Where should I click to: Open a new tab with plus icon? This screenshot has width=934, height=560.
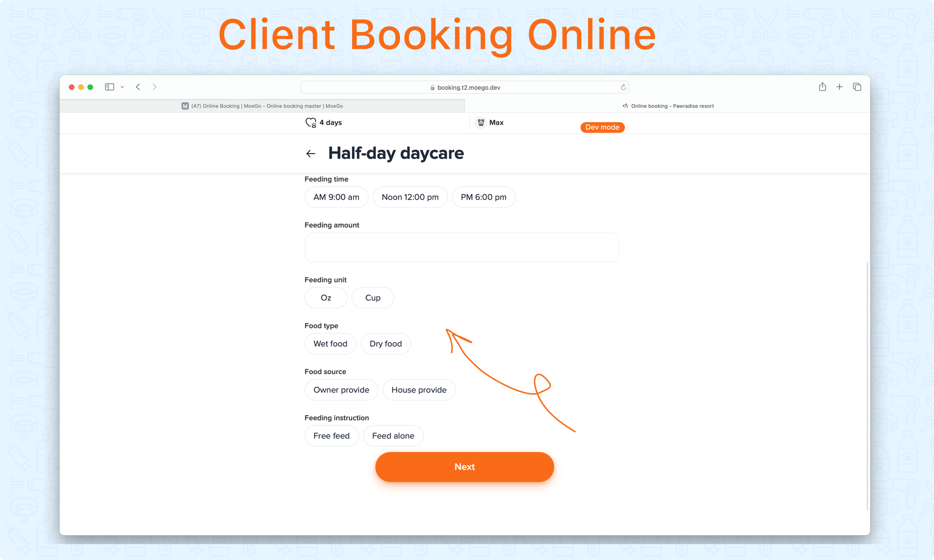tap(839, 87)
